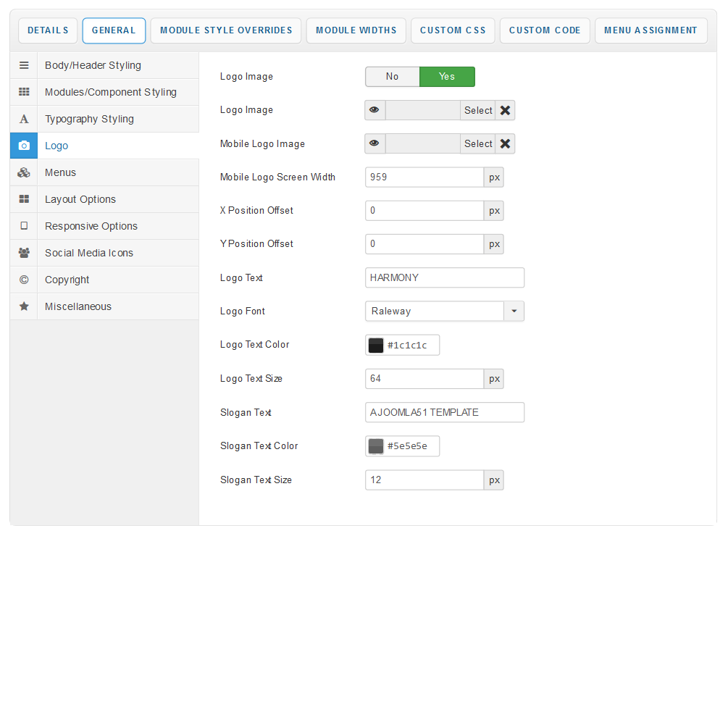Click the hamburger icon beside Body/Header Styling
This screenshot has width=728, height=728.
click(24, 65)
